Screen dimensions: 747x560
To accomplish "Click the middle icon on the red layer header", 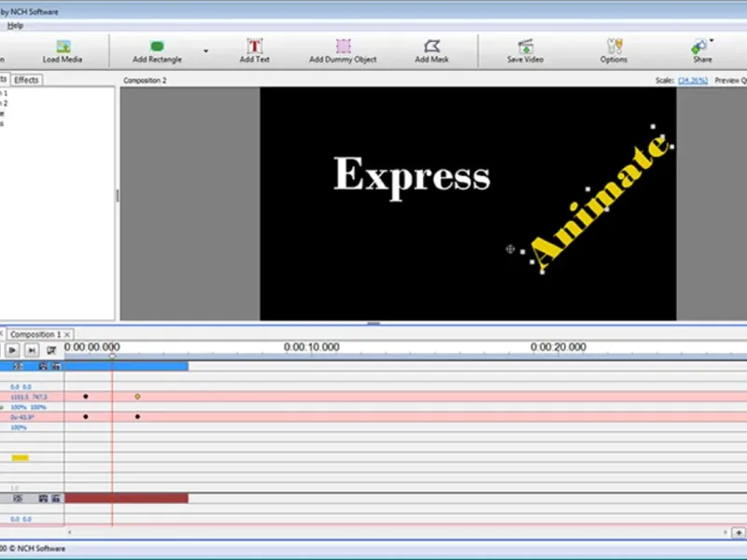I will point(43,498).
